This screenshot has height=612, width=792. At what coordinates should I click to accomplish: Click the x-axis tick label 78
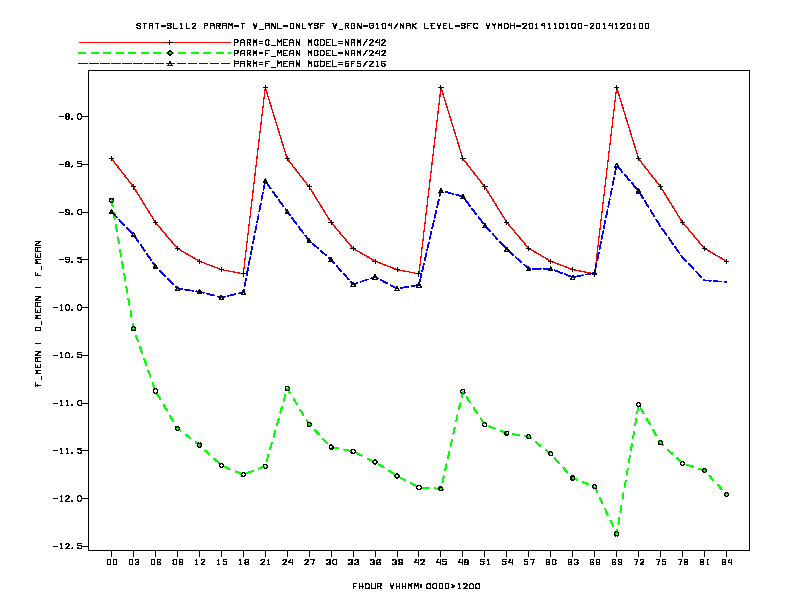click(682, 562)
